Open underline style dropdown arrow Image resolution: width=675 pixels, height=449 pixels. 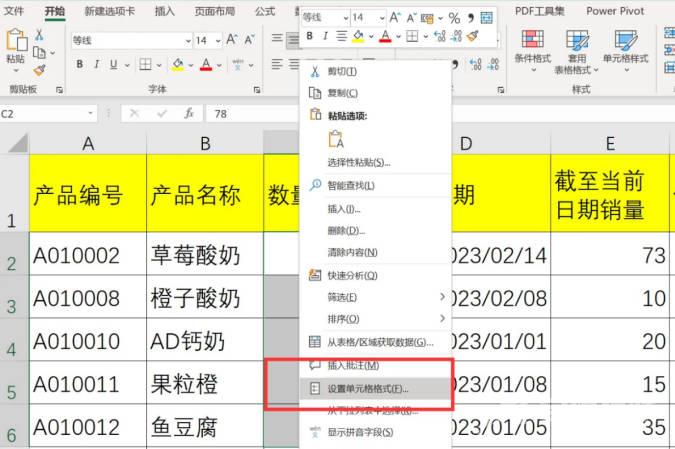coord(127,65)
